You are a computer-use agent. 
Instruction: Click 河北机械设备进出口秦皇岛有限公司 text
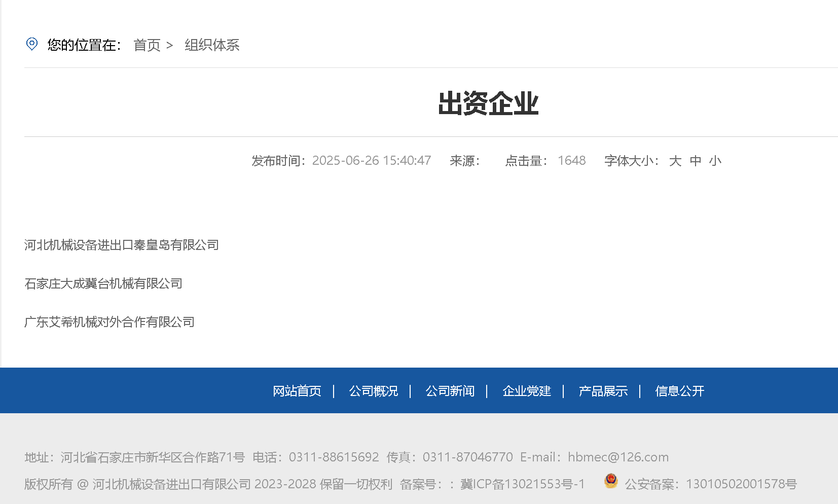coord(122,245)
